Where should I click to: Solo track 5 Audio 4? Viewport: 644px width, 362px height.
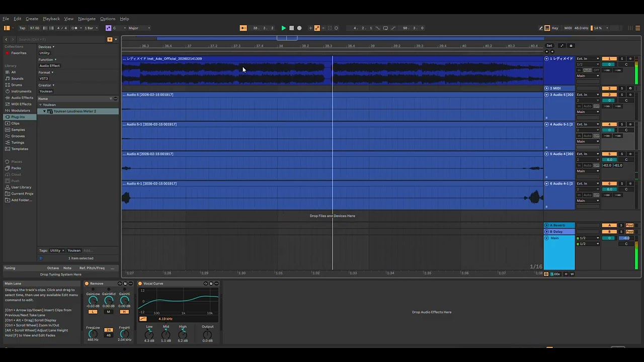point(621,154)
